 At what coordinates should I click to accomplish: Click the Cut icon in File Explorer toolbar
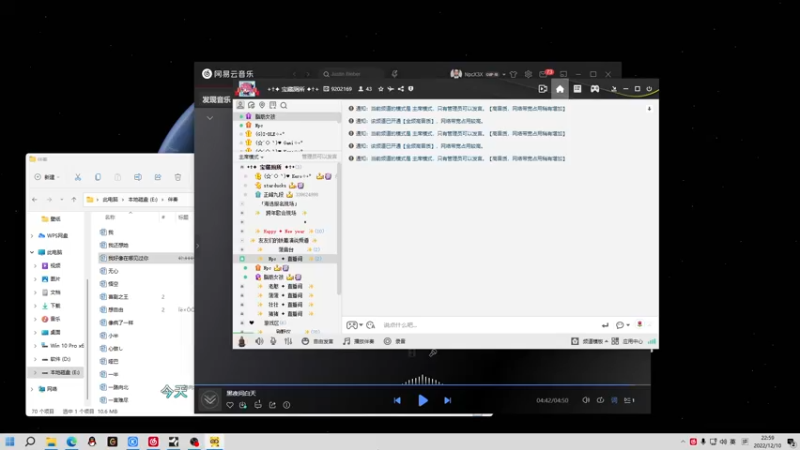point(78,177)
